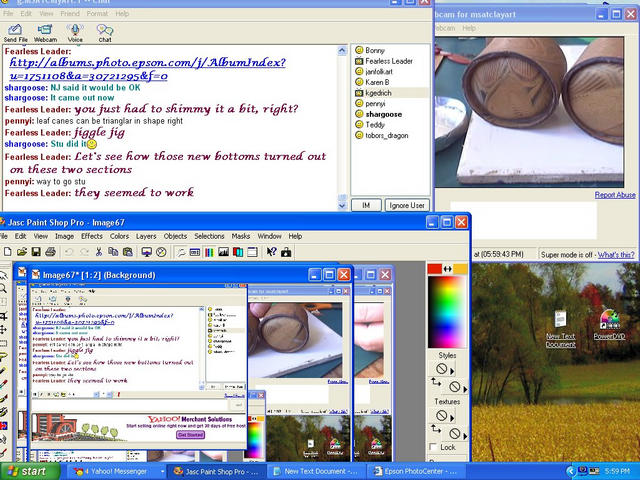Click the Chat icon in chat toolbar

click(x=104, y=33)
